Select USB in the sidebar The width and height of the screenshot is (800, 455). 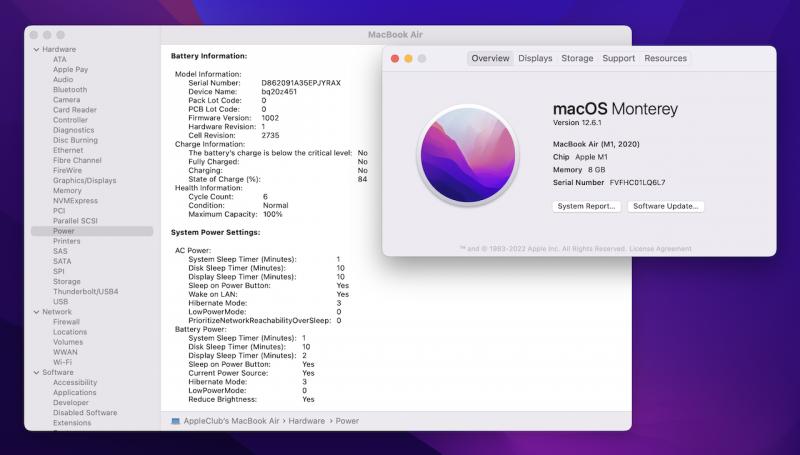tap(60, 301)
